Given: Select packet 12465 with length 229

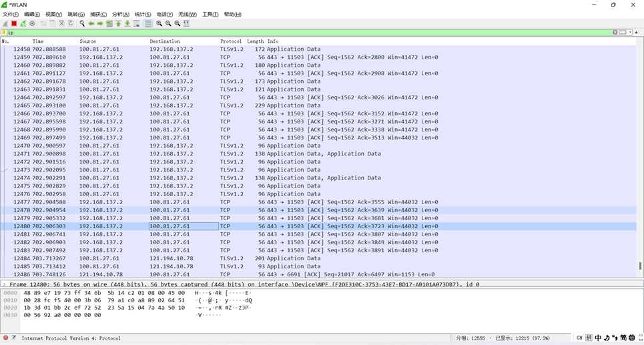Looking at the screenshot, I should [x=318, y=105].
